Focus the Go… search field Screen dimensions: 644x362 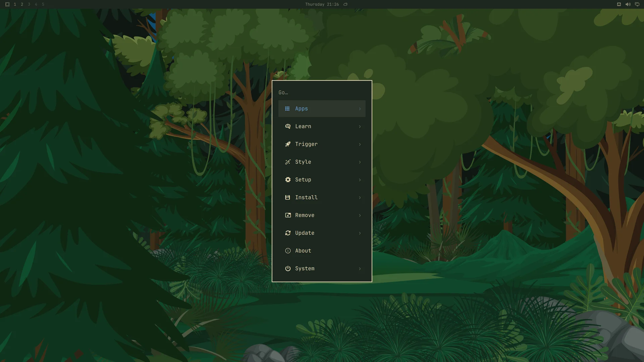(x=322, y=93)
